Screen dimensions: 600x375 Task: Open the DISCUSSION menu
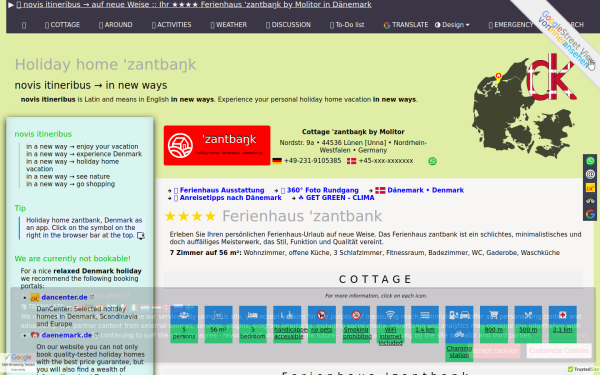coord(288,25)
